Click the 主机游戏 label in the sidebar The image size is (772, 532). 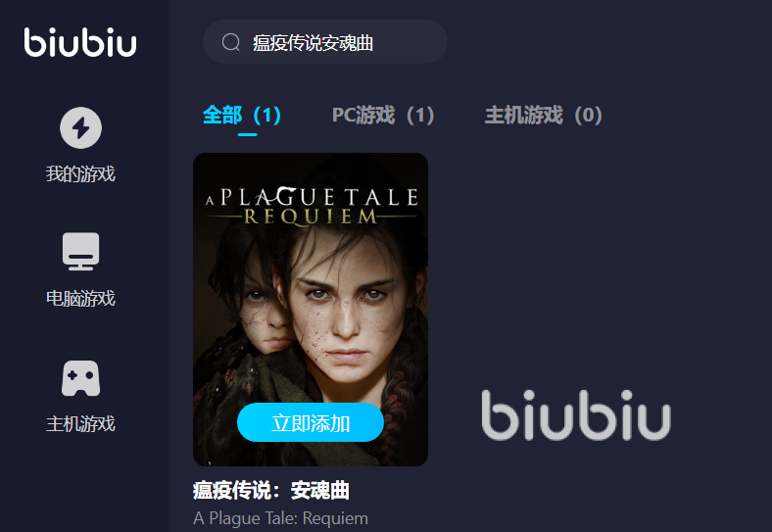tap(80, 424)
